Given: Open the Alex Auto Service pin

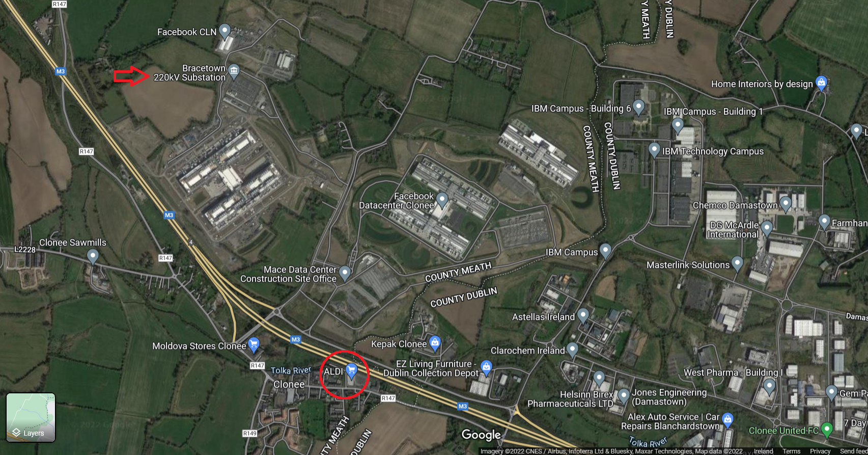Looking at the screenshot, I should click(x=727, y=420).
